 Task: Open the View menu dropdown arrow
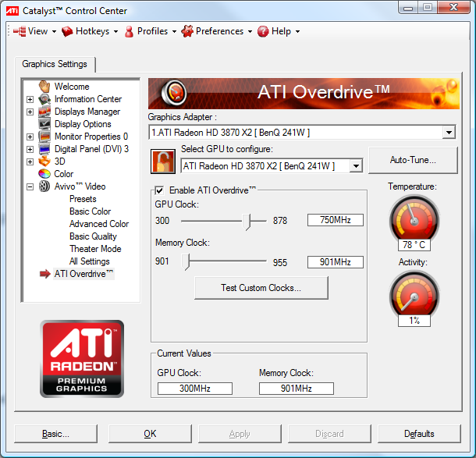54,31
